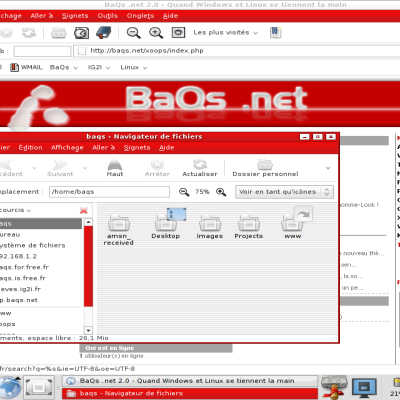This screenshot has height=400, width=400.
Task: Expand the Linux bookmarks folder
Action: point(134,67)
